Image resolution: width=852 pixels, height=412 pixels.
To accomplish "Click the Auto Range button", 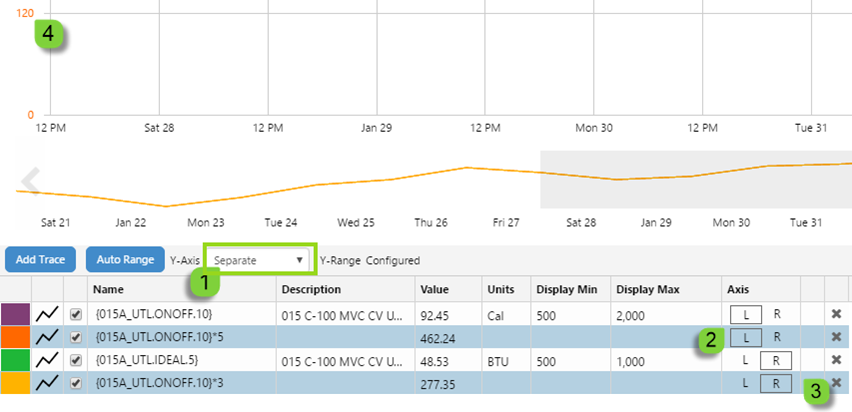I will (124, 259).
